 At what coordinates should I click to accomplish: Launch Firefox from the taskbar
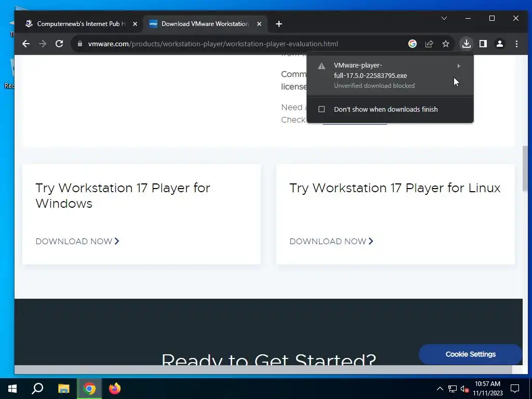[115, 389]
